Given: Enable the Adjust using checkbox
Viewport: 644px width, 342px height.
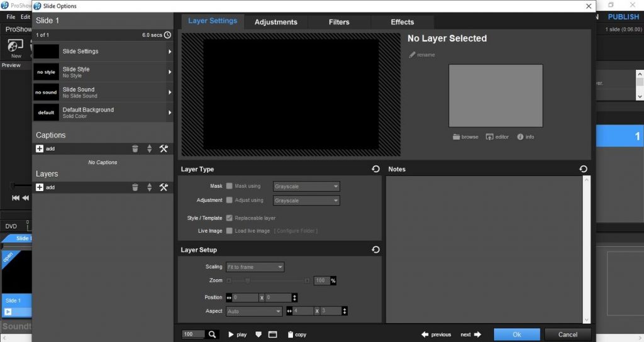Looking at the screenshot, I should [229, 200].
